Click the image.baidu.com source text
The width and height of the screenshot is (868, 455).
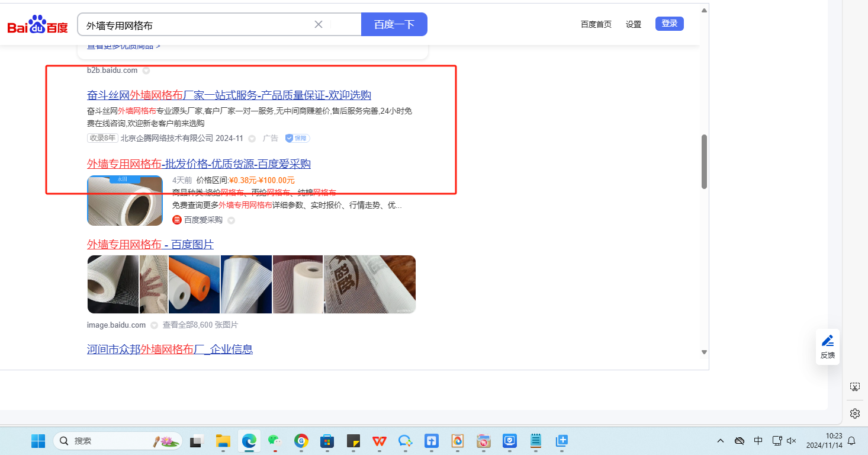click(116, 325)
